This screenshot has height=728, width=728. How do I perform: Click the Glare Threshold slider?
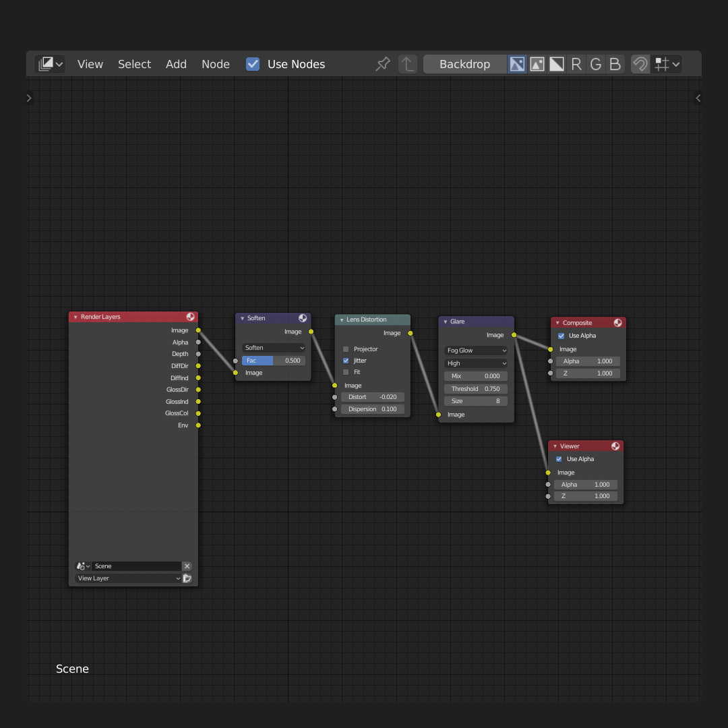pyautogui.click(x=476, y=389)
